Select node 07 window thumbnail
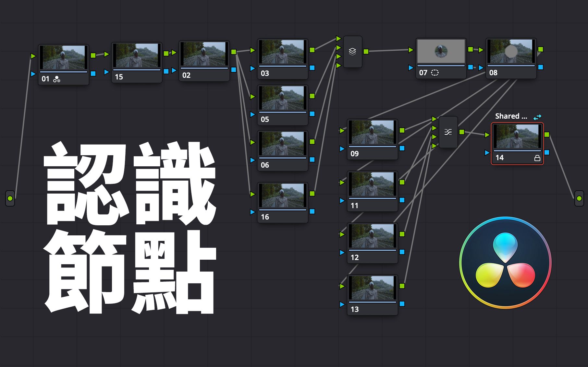 441,51
